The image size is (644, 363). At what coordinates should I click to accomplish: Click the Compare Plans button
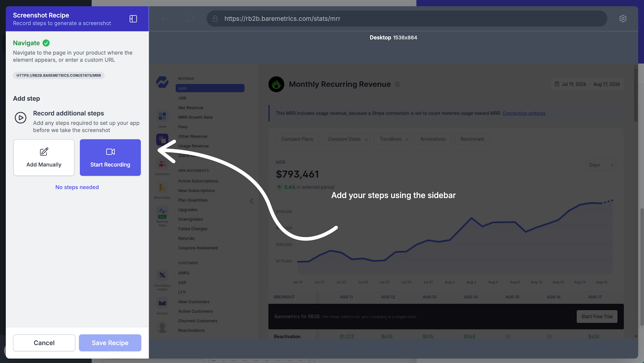(x=297, y=139)
